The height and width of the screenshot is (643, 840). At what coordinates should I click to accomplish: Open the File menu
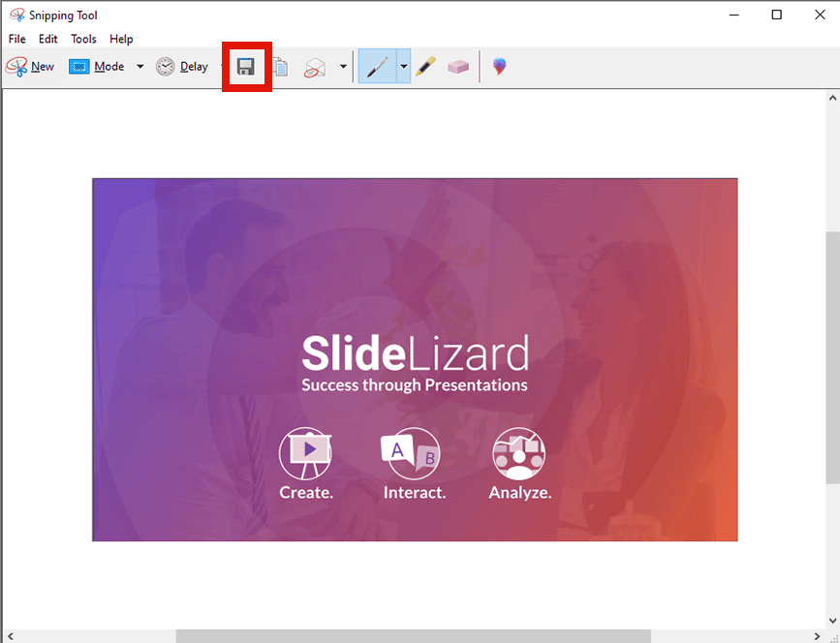(x=17, y=39)
